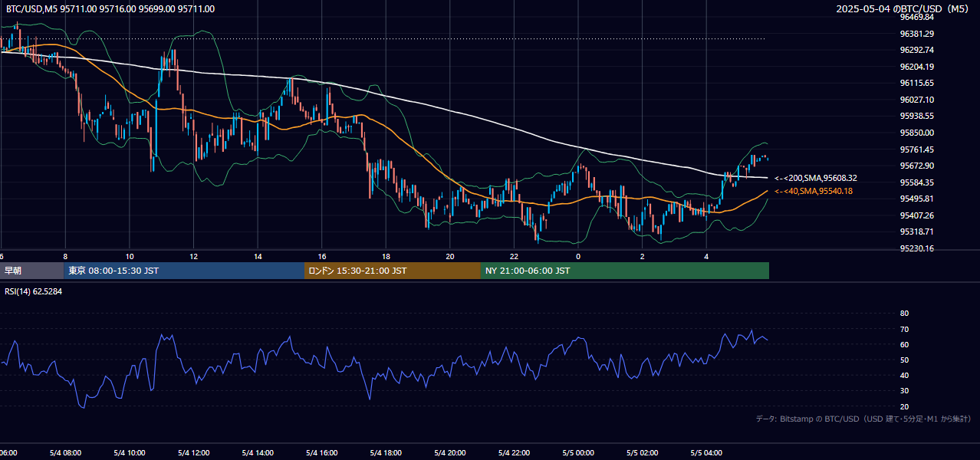Click the bottom timestamp 5/4 10:00
Viewport: 980px width, 460px height.
(130, 453)
